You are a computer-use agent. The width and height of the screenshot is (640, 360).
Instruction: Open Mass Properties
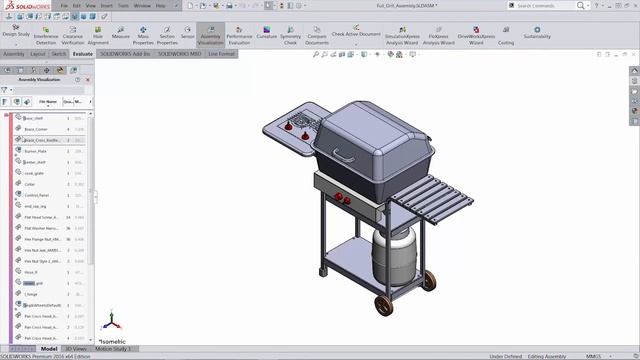[x=143, y=36]
